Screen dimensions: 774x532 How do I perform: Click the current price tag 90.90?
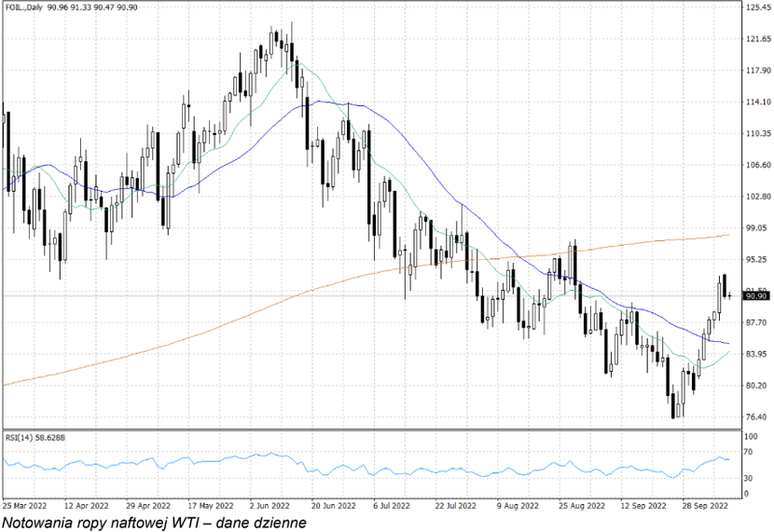click(755, 295)
